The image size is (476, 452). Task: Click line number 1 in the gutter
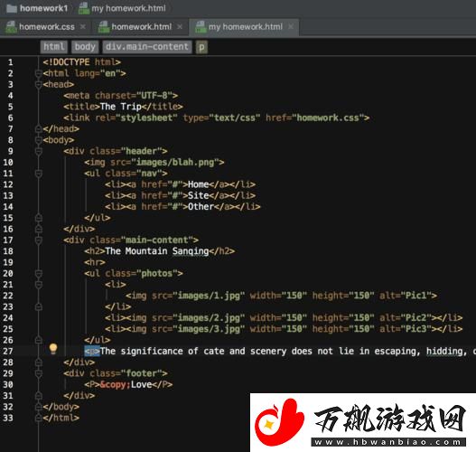tap(10, 62)
